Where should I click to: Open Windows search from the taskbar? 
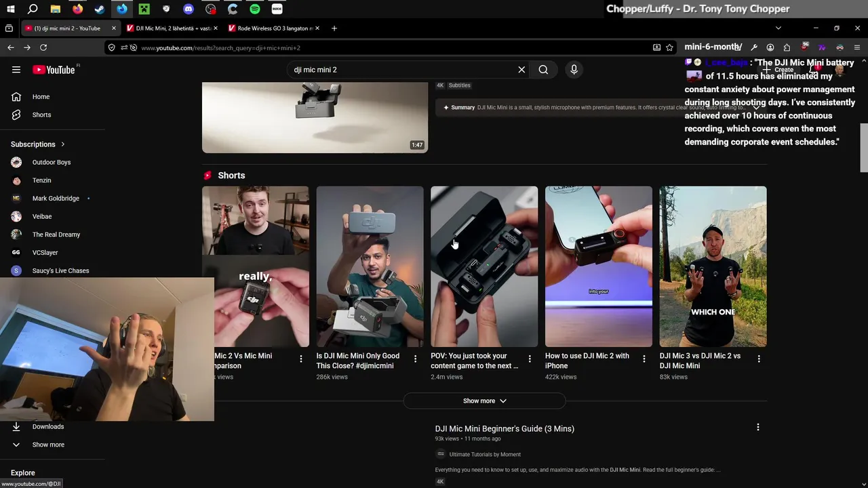pos(33,9)
